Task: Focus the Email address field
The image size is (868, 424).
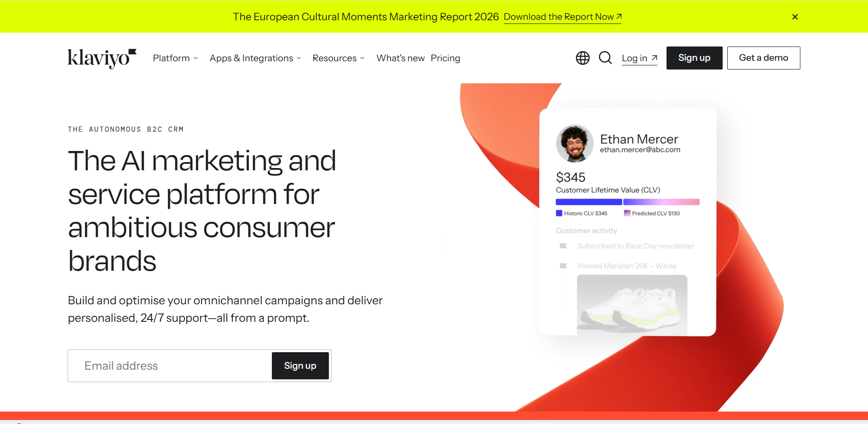Action: tap(170, 366)
